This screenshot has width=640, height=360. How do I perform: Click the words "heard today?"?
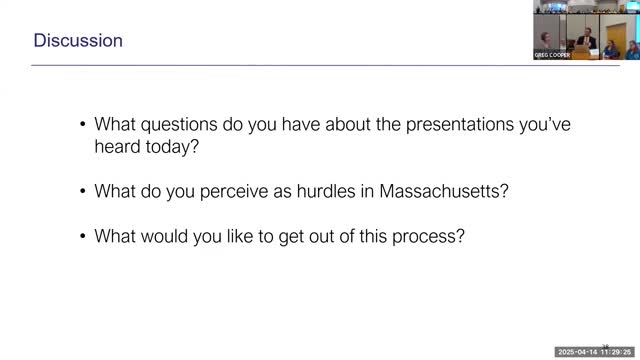pos(147,146)
